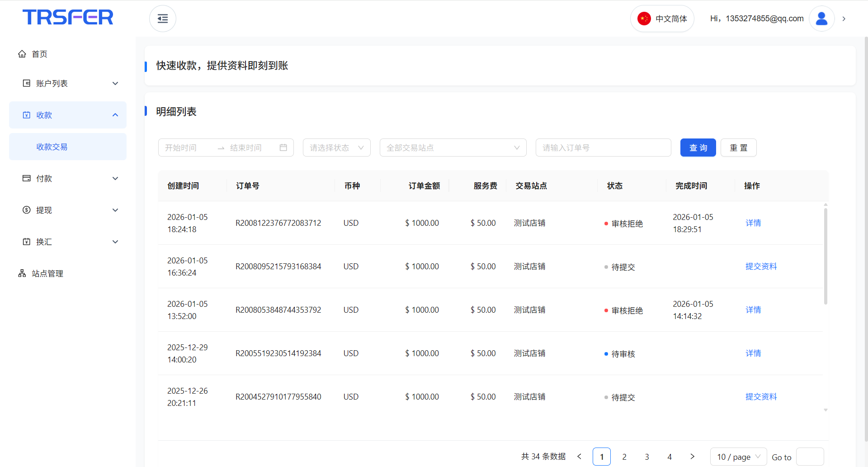Click the previous page arrow
The height and width of the screenshot is (467, 868).
coord(579,457)
